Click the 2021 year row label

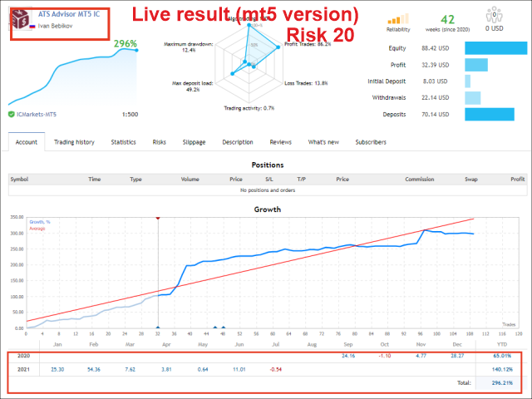[23, 369]
